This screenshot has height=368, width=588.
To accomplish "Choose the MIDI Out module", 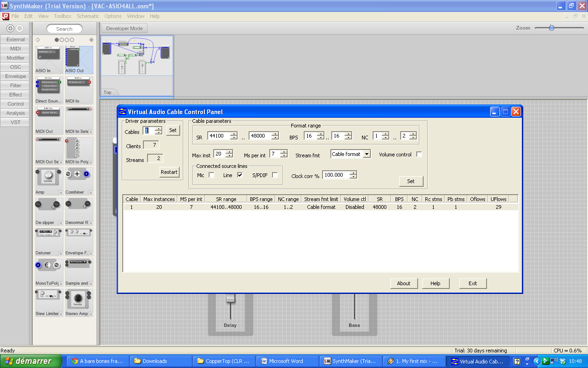I will tap(49, 121).
